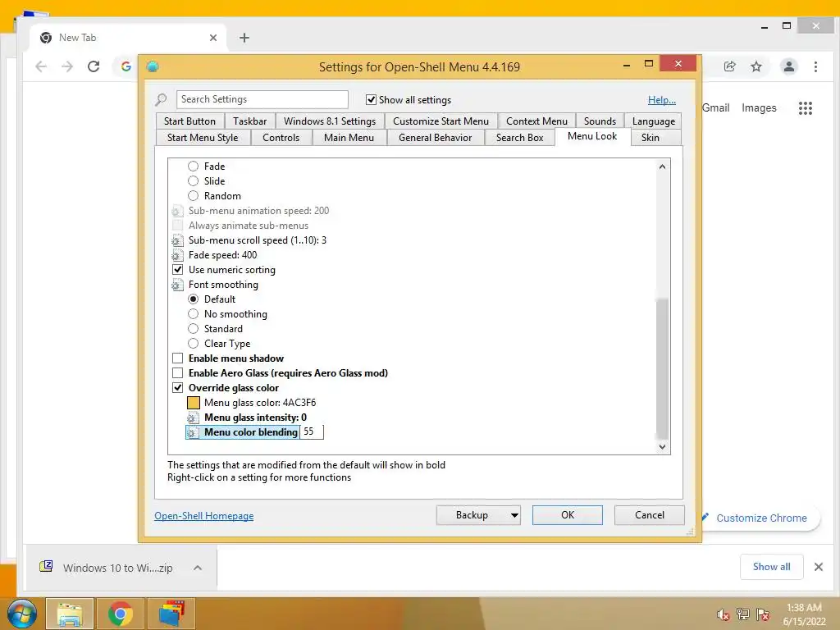Click Chrome reload page icon
Screen dimensions: 840x630
pos(94,66)
